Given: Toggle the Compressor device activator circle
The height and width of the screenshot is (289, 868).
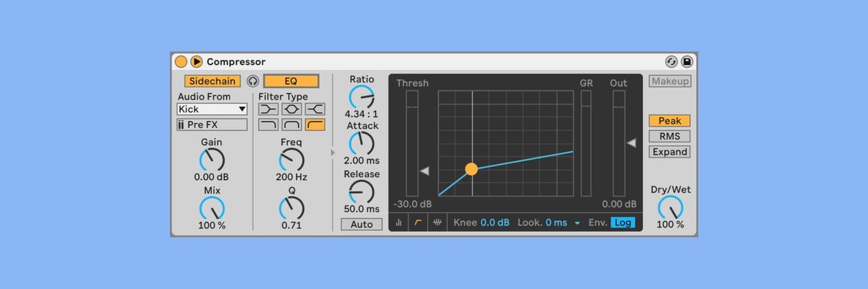Looking at the screenshot, I should coord(181,62).
